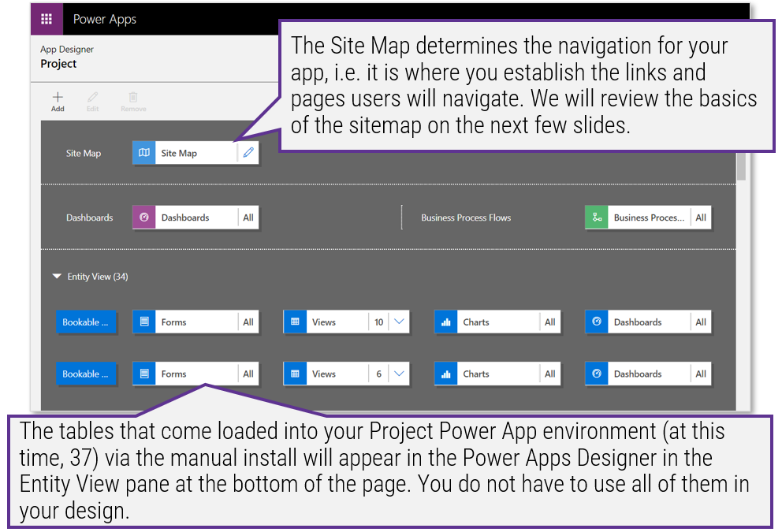Collapse the Entity View (34) section
Screen dimensions: 782x532
click(x=57, y=276)
